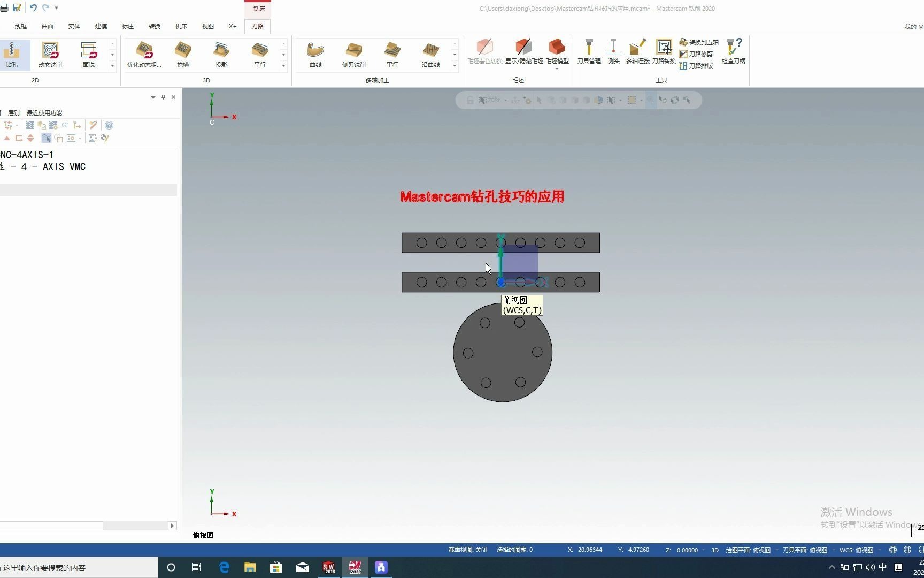Image resolution: width=924 pixels, height=578 pixels.
Task: Click the 测头 probe tool
Action: [x=614, y=51]
